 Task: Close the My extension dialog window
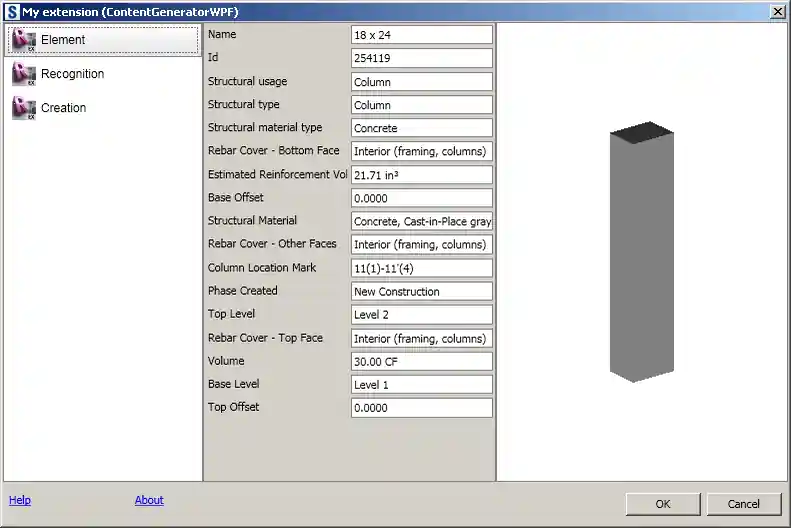point(777,11)
